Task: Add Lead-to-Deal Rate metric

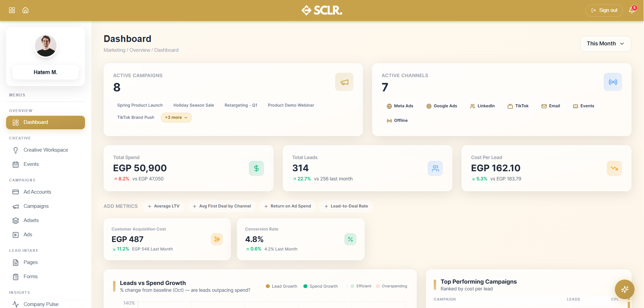Action: coord(346,206)
